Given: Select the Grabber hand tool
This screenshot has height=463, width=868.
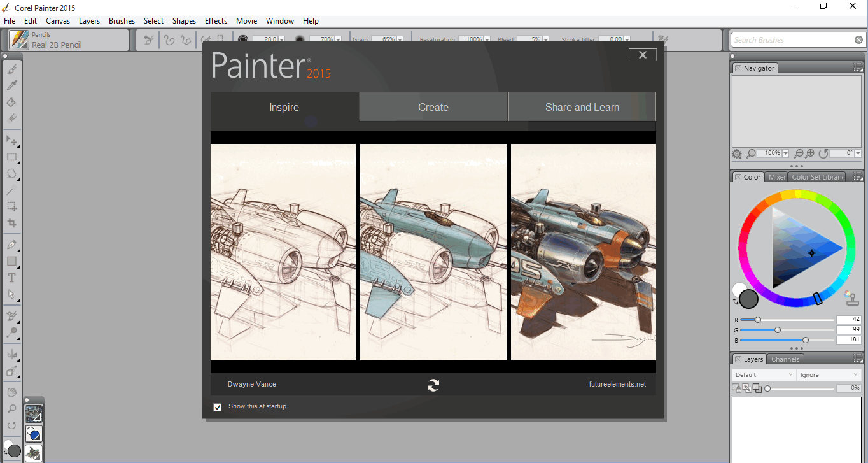Looking at the screenshot, I should [11, 392].
